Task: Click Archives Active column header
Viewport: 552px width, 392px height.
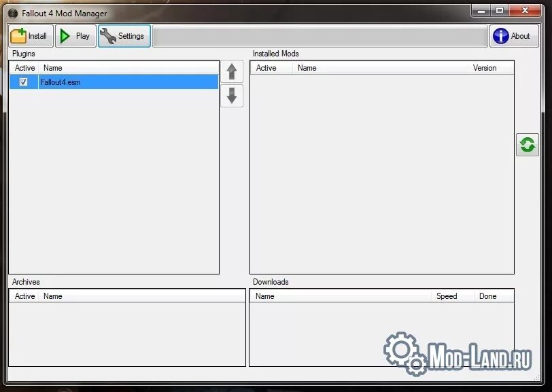Action: click(24, 296)
